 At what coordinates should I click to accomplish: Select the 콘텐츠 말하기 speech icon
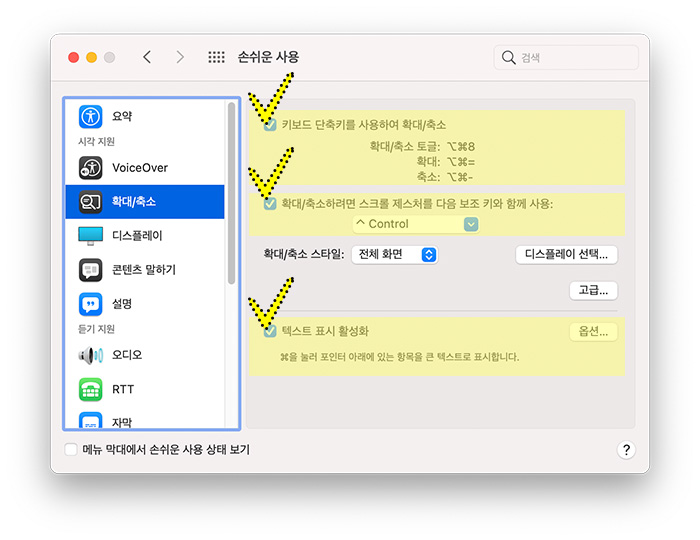click(91, 270)
